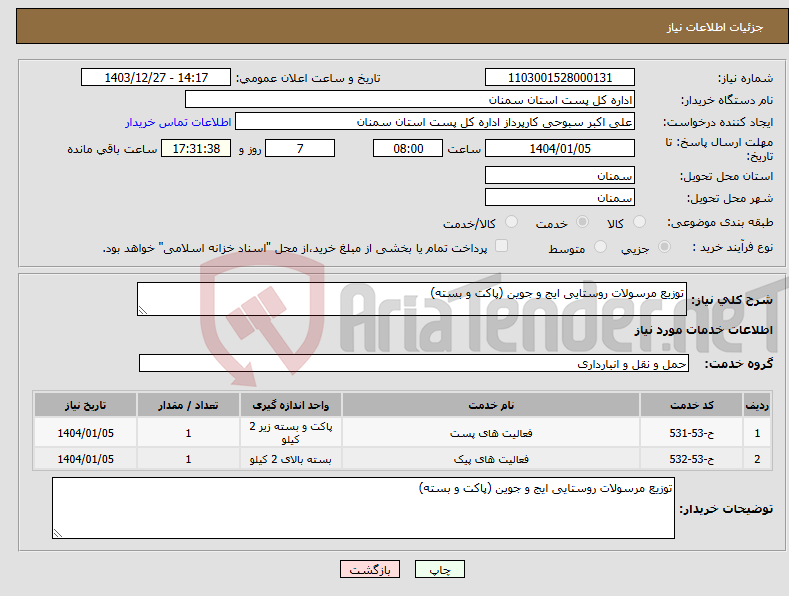Click the فعالیت های پیک cell
Image resolution: width=789 pixels, height=596 pixels.
click(x=491, y=459)
